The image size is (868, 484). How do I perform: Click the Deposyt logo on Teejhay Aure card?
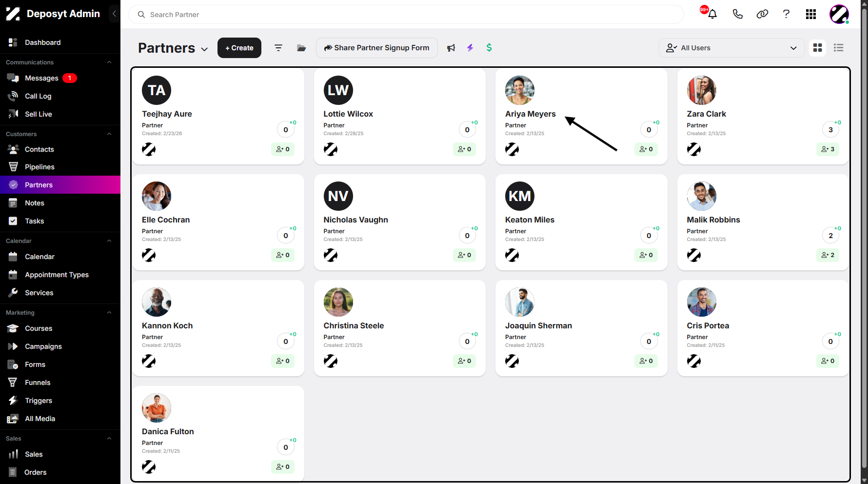[x=149, y=149]
